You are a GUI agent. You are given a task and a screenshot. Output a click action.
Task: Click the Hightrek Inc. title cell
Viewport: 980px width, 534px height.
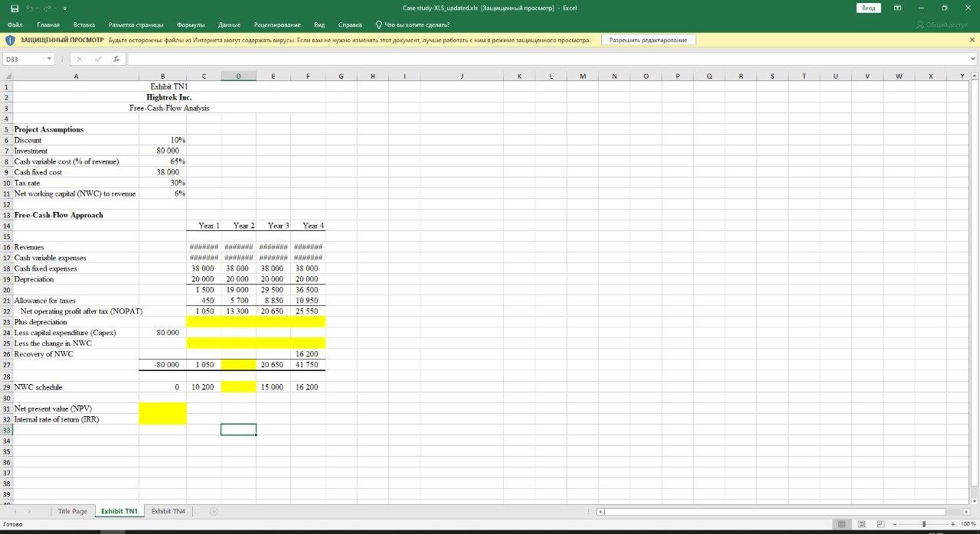click(x=169, y=97)
